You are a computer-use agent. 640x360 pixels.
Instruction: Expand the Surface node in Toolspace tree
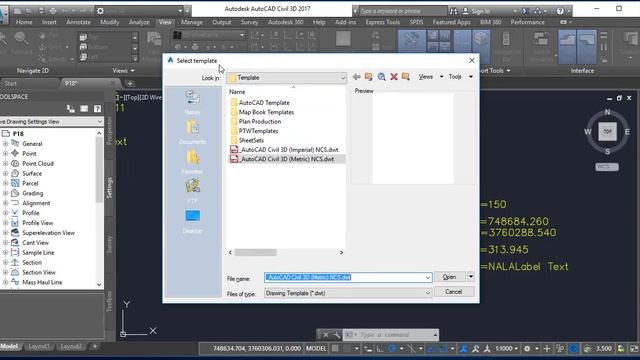(x=5, y=173)
